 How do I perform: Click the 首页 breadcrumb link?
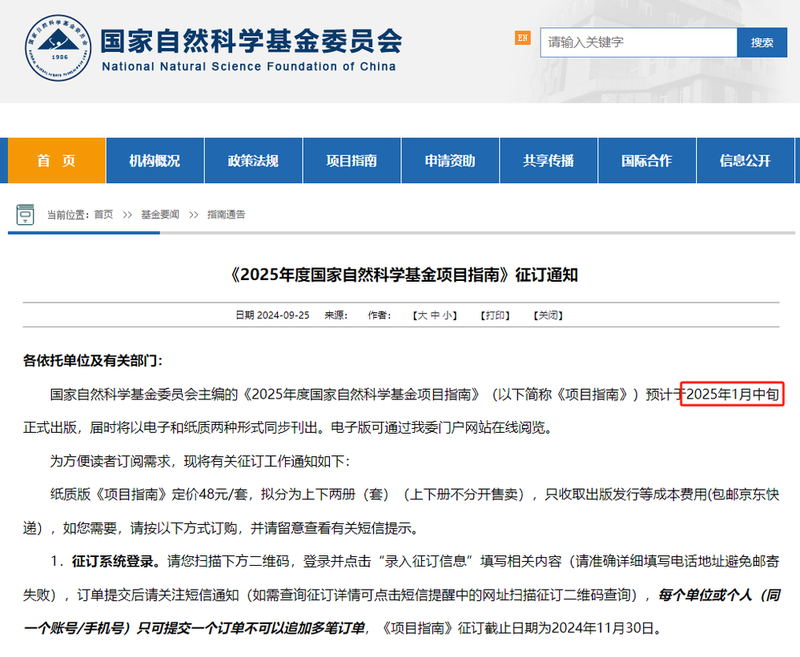pyautogui.click(x=102, y=213)
